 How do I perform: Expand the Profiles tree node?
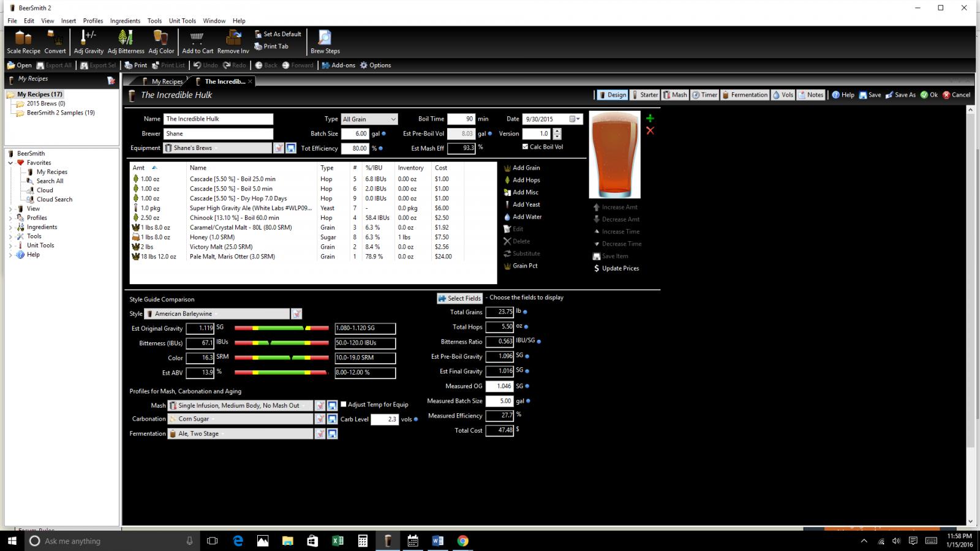pyautogui.click(x=10, y=218)
